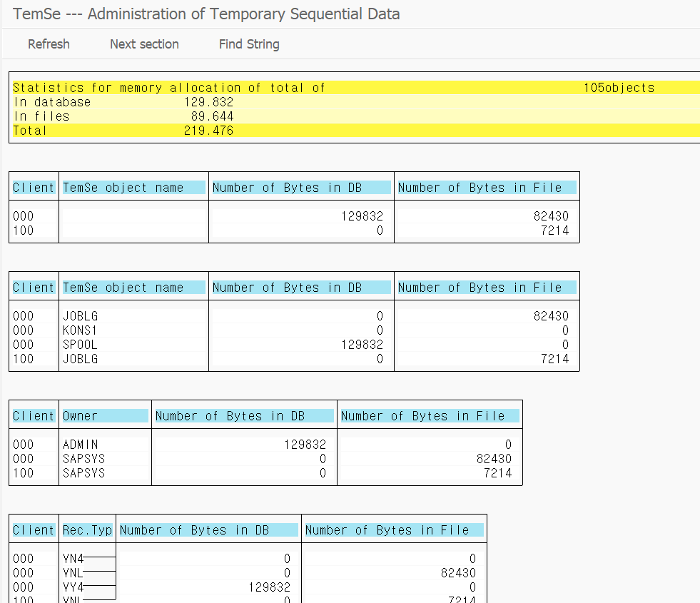Click the Rec.Typ column header
This screenshot has height=603, width=700.
tap(87, 530)
